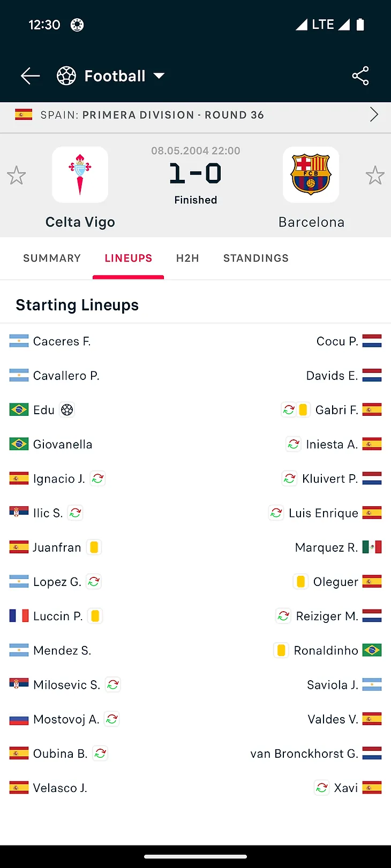Tap yellow card icon beside Ronaldinho
The image size is (391, 868).
coord(281,650)
